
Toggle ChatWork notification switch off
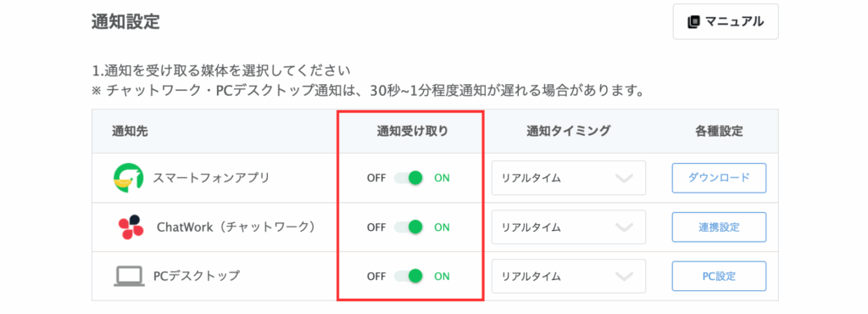[x=409, y=227]
